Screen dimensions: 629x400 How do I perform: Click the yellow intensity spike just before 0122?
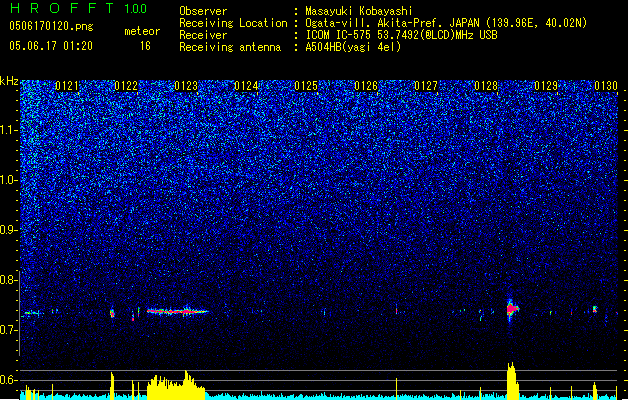pyautogui.click(x=112, y=386)
